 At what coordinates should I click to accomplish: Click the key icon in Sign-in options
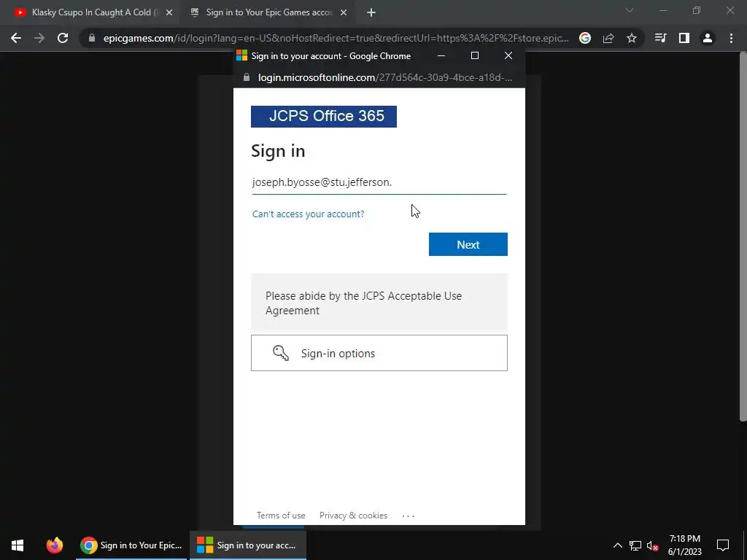[281, 353]
